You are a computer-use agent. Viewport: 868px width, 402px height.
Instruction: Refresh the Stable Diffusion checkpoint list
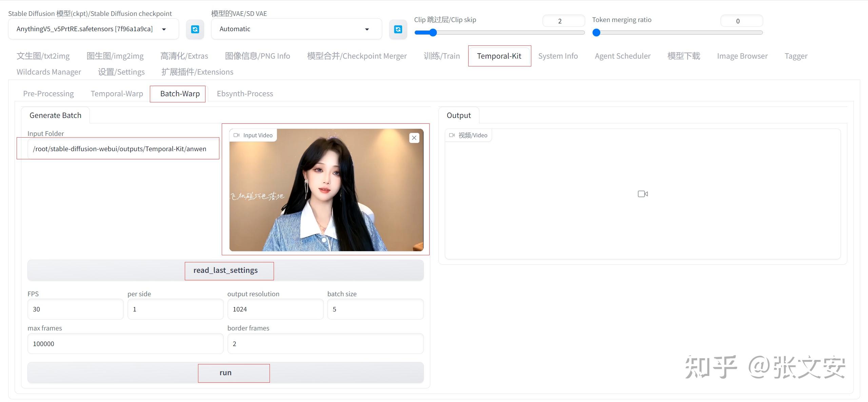195,29
